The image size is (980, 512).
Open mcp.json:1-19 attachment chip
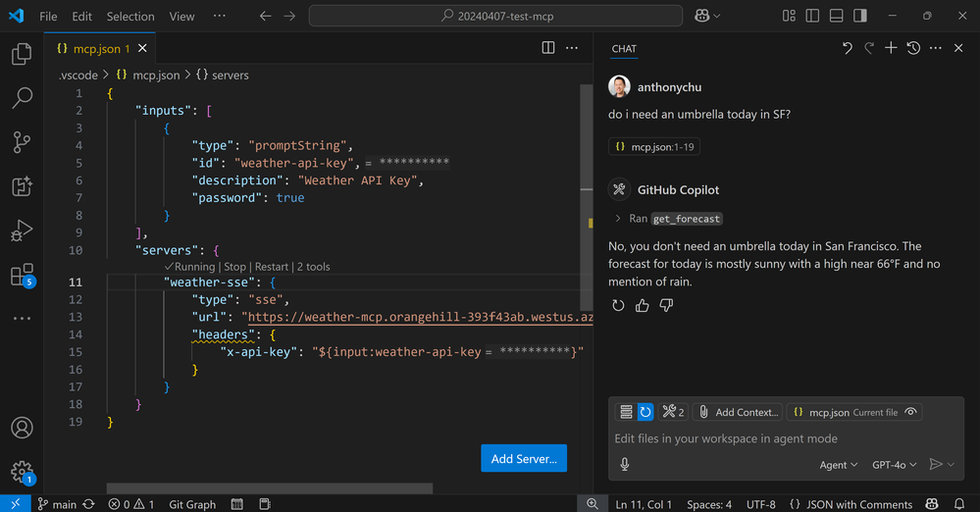654,147
